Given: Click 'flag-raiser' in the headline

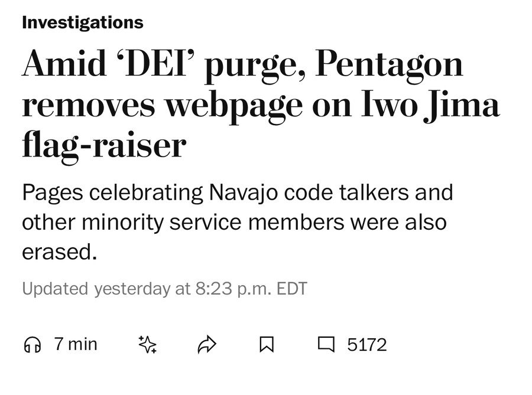Looking at the screenshot, I should (104, 144).
